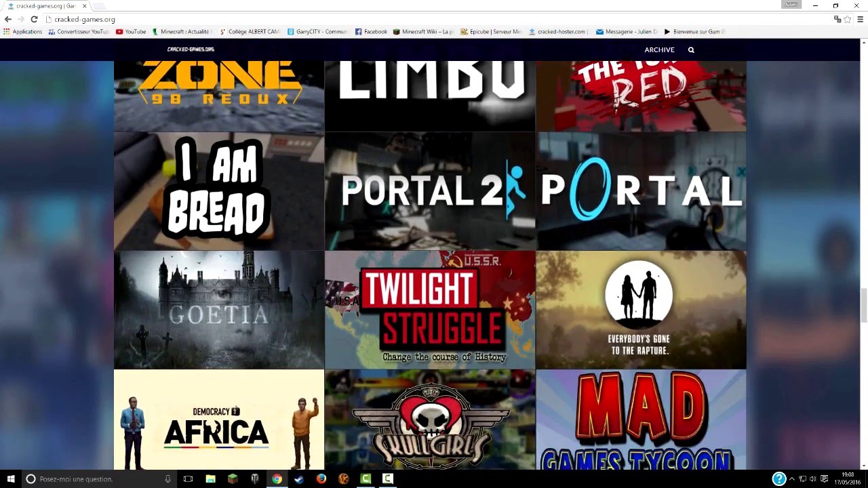The height and width of the screenshot is (488, 868).
Task: Open the Minecraft Wiki bookmark
Action: tap(424, 31)
